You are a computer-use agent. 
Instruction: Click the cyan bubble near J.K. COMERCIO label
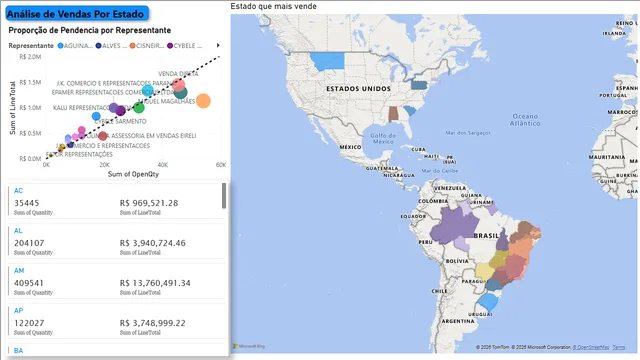[148, 91]
